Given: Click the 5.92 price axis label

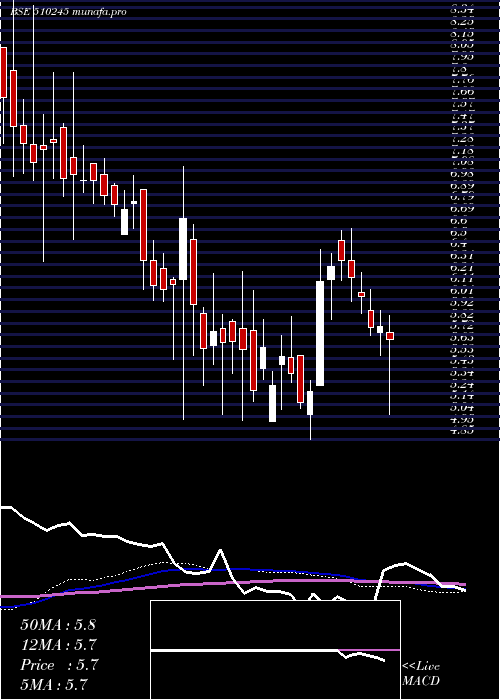Looking at the screenshot, I should tap(462, 303).
